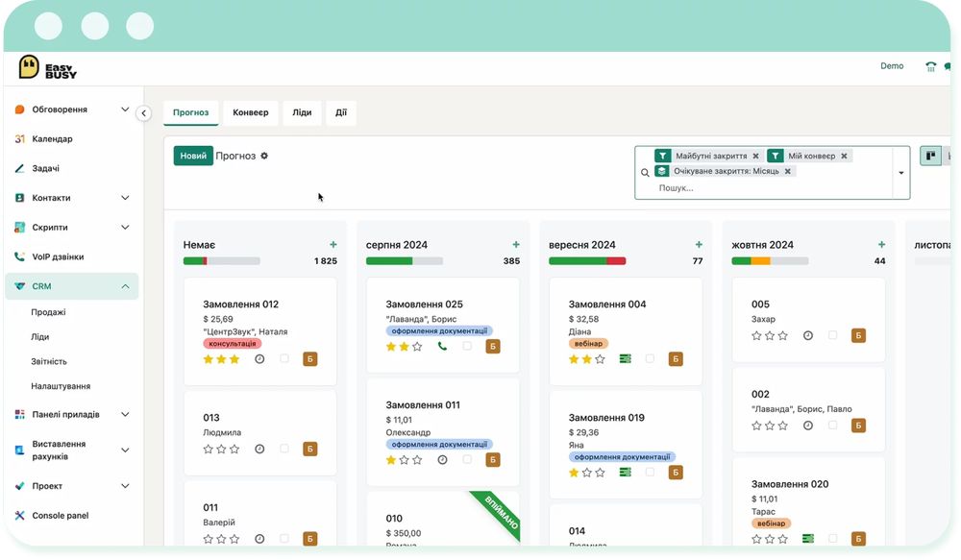Select the checkbox on card 005
This screenshot has width=961, height=560.
(x=832, y=335)
